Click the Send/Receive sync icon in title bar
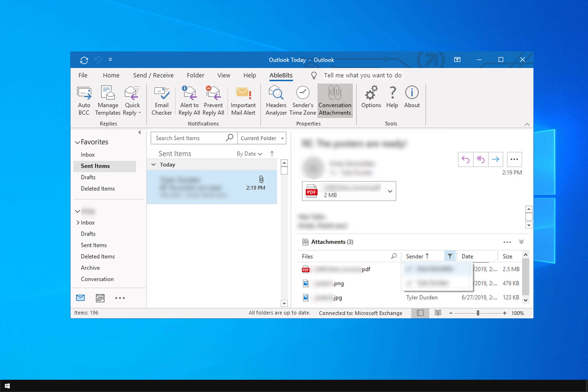Viewport: 588px width, 392px height. 84,60
